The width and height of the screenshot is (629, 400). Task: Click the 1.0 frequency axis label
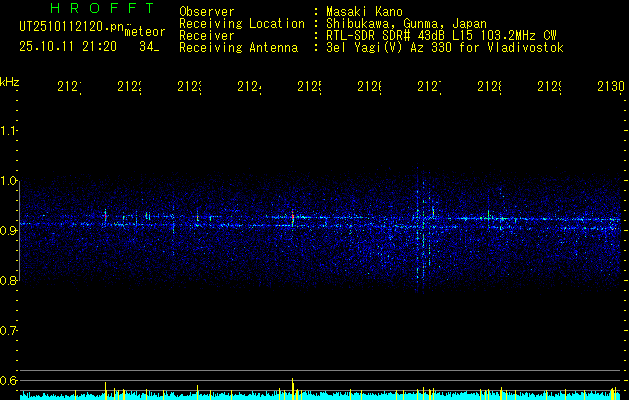coord(8,181)
